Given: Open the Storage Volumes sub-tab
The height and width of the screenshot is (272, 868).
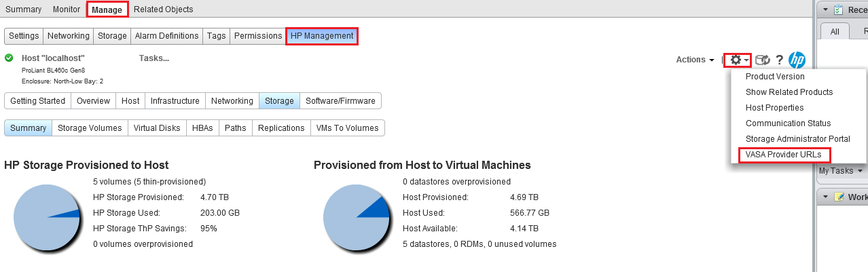Looking at the screenshot, I should (90, 128).
